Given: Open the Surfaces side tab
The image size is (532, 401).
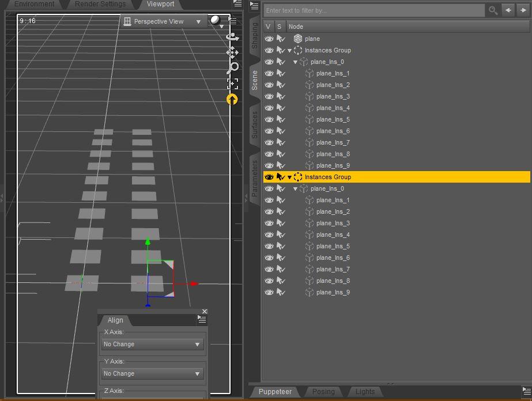Looking at the screenshot, I should [254, 125].
